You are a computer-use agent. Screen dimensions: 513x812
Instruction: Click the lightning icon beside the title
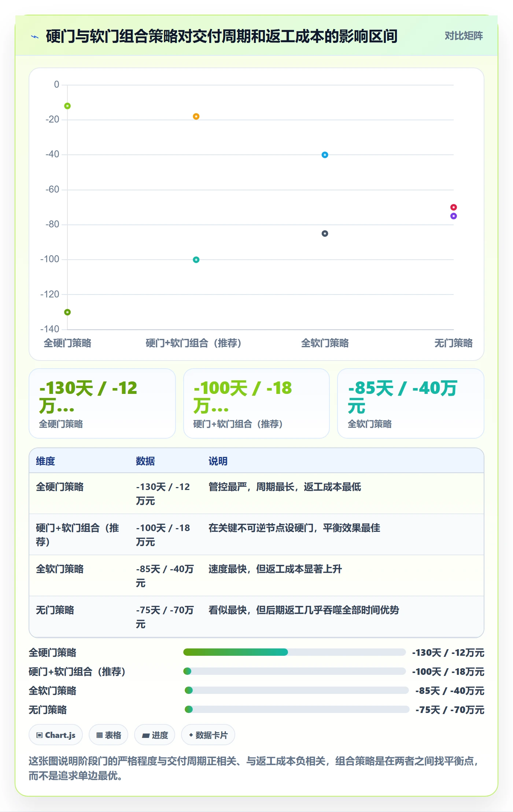point(35,37)
